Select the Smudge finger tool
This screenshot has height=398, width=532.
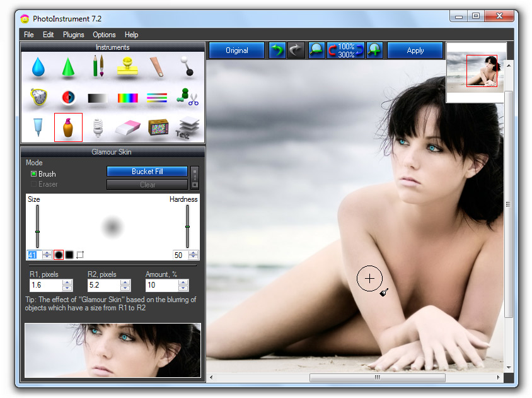(156, 66)
